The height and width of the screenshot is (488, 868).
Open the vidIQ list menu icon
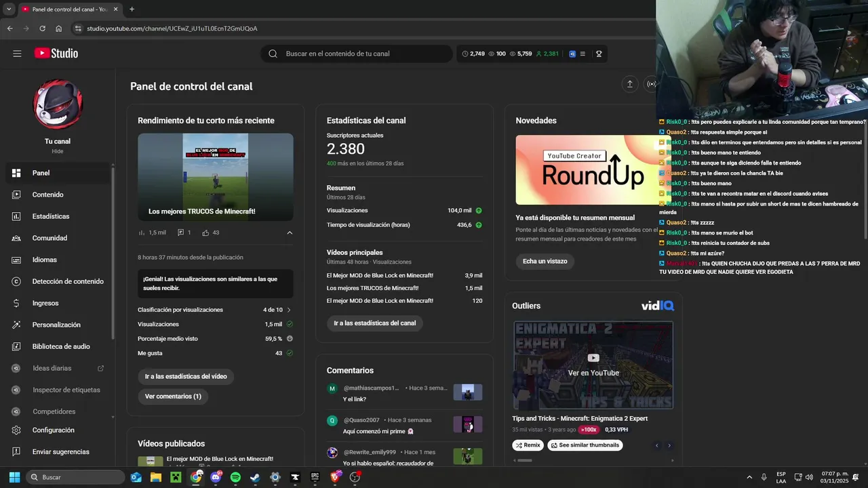[x=583, y=54]
